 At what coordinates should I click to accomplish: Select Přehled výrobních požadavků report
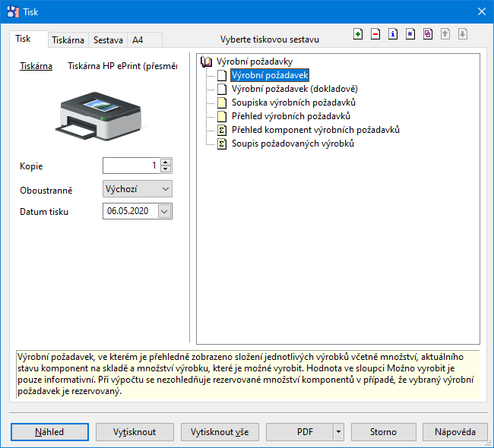pyautogui.click(x=291, y=116)
